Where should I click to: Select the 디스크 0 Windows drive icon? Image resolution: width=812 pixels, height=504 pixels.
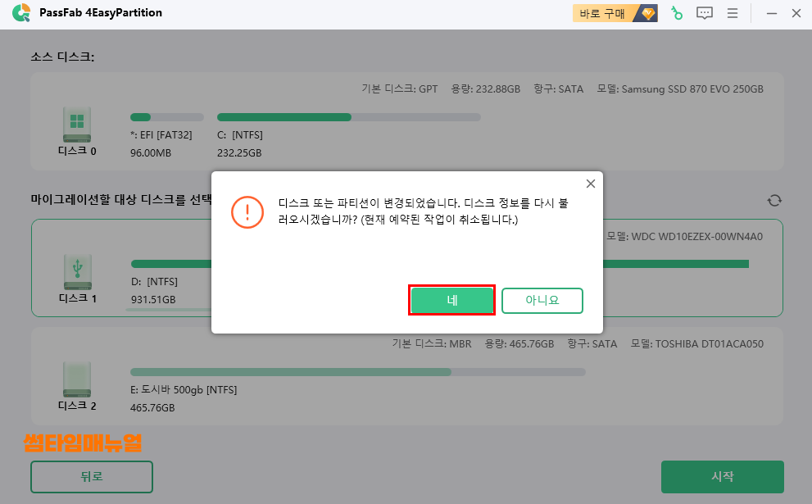[77, 125]
